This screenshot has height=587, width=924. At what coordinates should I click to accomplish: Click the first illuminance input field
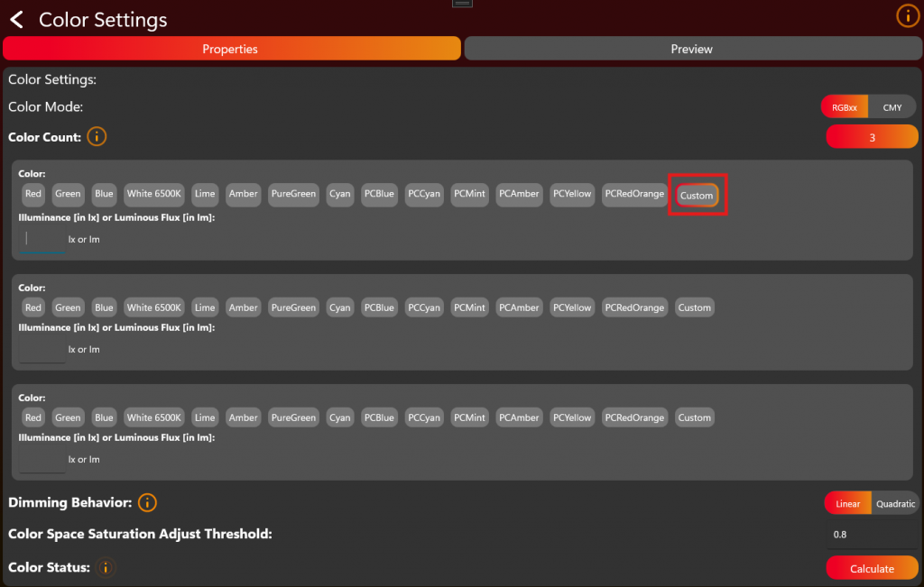[42, 239]
